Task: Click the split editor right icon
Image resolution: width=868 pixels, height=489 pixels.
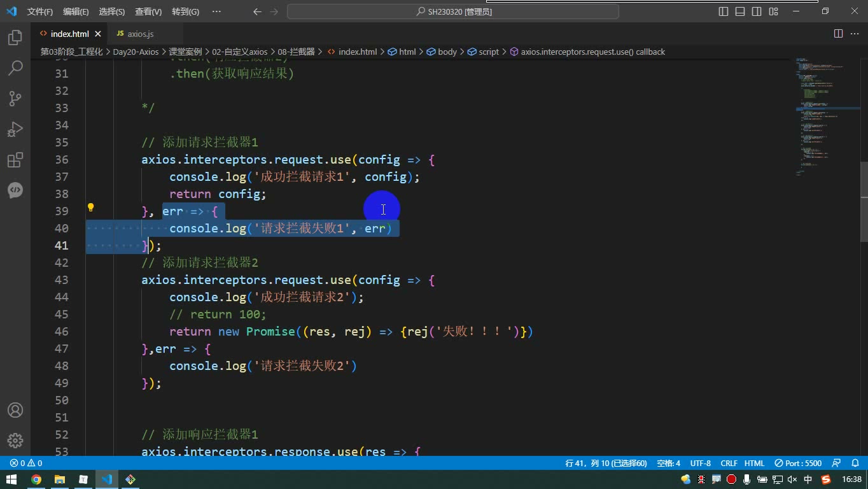Action: click(838, 34)
